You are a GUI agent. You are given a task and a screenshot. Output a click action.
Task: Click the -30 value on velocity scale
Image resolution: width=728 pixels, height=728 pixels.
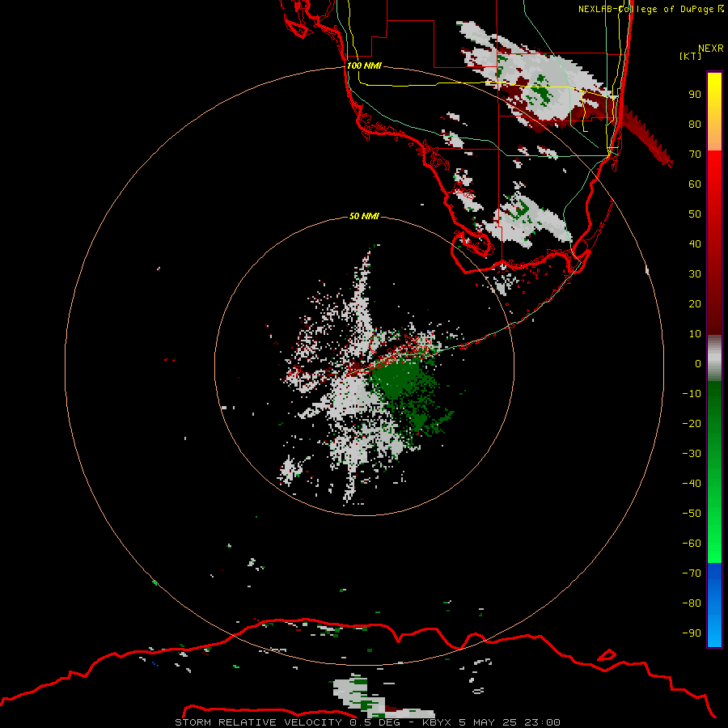click(x=692, y=454)
